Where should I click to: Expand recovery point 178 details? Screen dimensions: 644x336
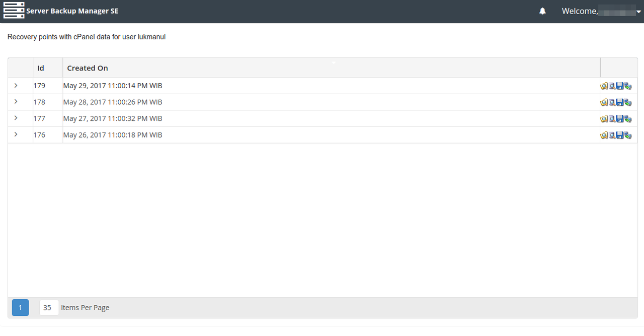pos(16,102)
